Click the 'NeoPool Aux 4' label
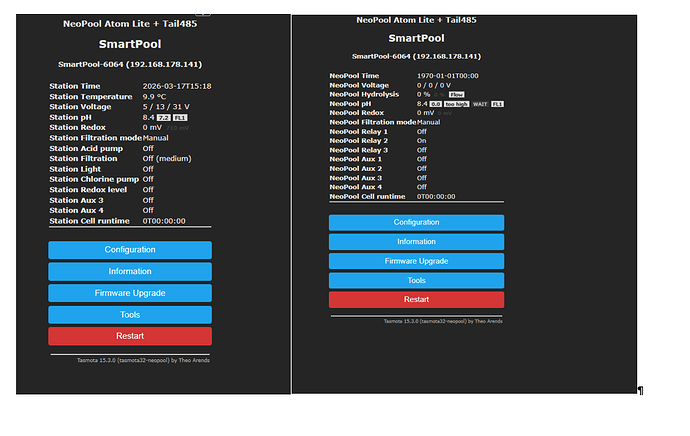690x436 pixels. coord(356,187)
